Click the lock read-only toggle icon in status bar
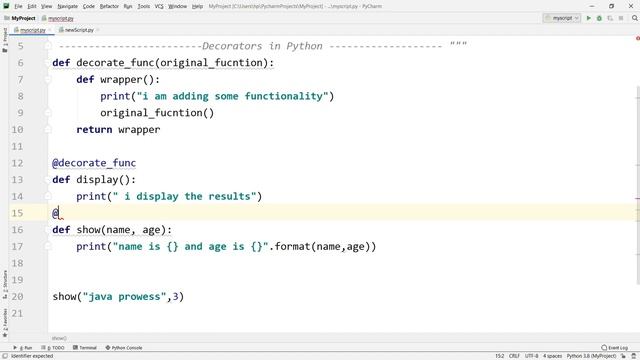 (623, 356)
